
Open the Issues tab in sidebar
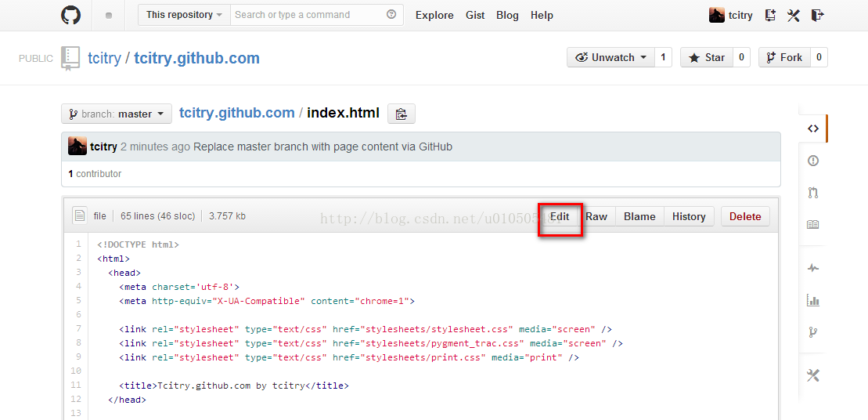pyautogui.click(x=812, y=161)
